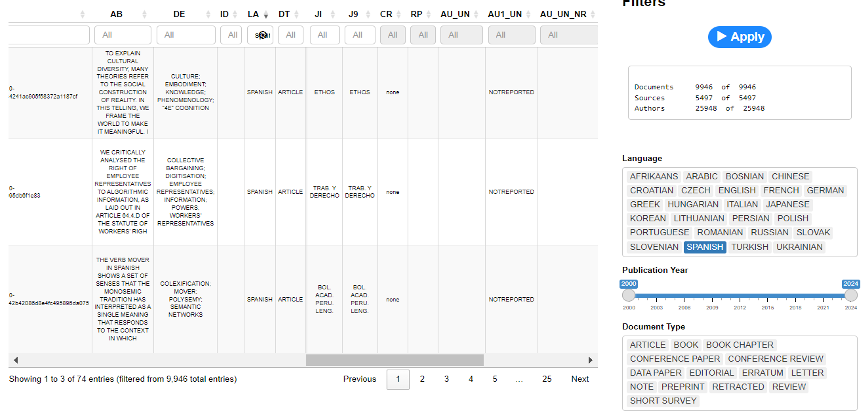Click the DE column filter field
The image size is (868, 418).
pos(184,35)
